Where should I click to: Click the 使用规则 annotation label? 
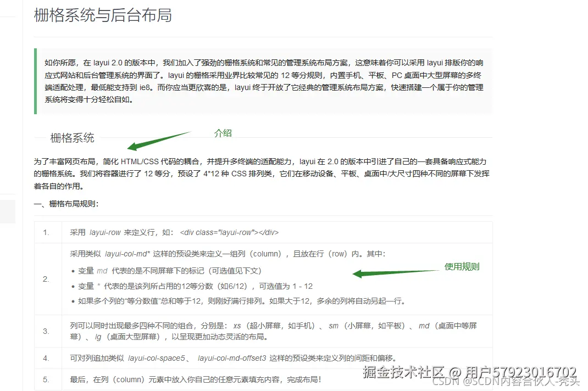(x=461, y=266)
